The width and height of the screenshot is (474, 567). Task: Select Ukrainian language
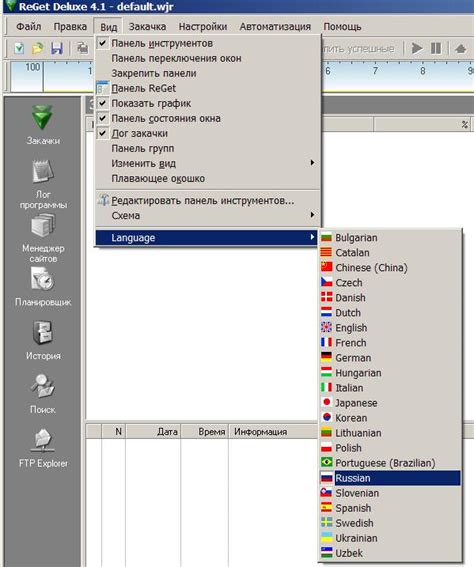(390, 538)
